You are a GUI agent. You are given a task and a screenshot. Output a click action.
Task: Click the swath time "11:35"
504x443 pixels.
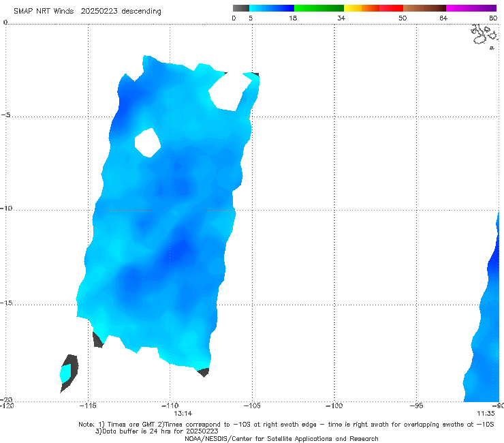(x=486, y=414)
